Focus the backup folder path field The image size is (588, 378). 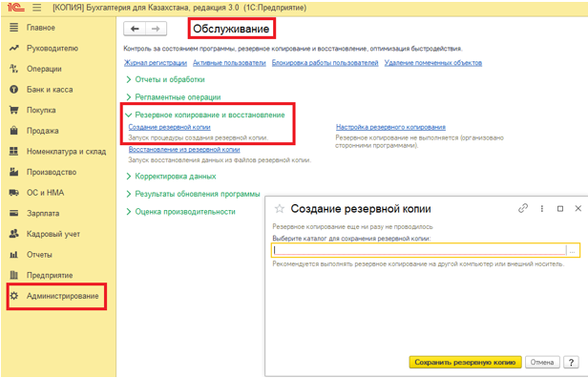click(419, 250)
